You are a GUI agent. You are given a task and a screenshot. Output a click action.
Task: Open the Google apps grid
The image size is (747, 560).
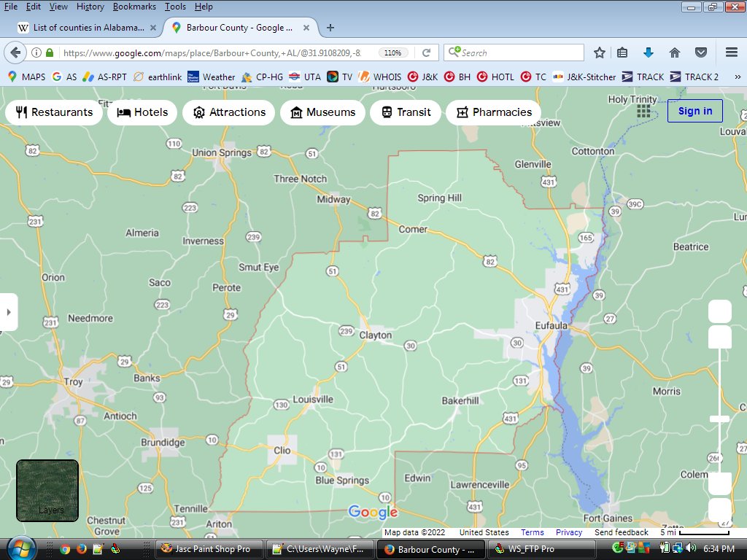click(643, 111)
